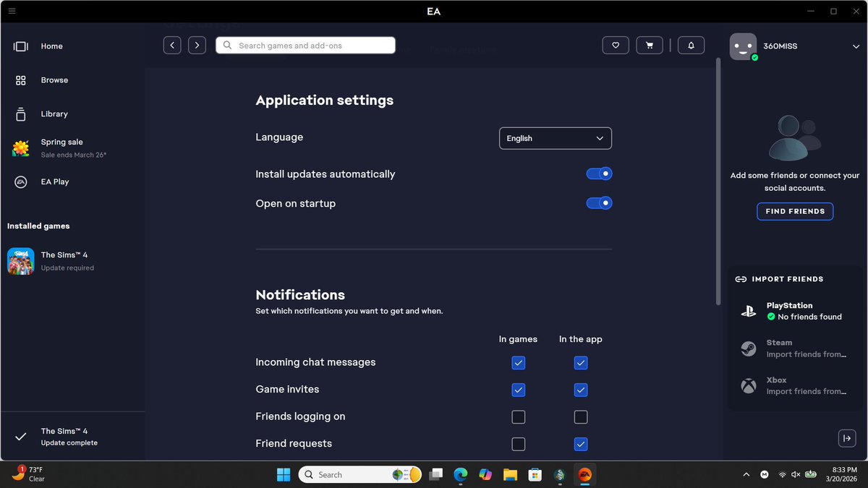This screenshot has height=488, width=868.
Task: Click the EA Play logo icon
Action: (x=21, y=182)
